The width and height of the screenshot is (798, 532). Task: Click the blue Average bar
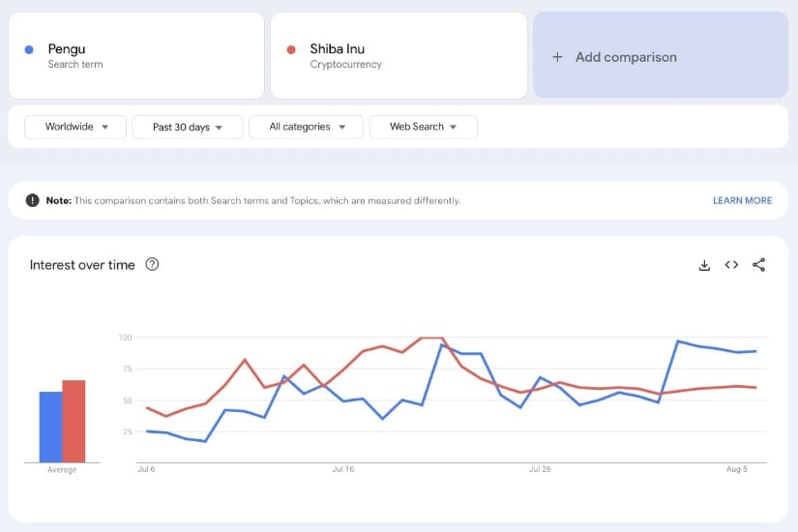pos(51,427)
